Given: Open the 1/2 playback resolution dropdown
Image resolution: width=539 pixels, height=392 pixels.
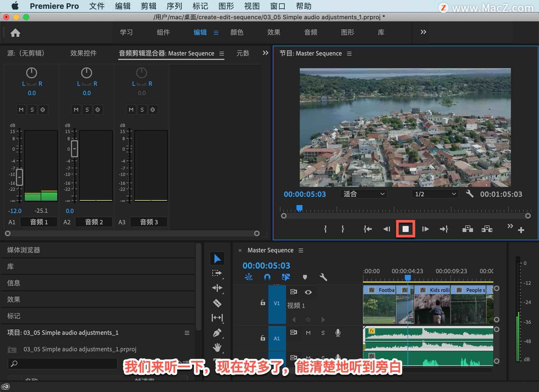Looking at the screenshot, I should point(435,194).
